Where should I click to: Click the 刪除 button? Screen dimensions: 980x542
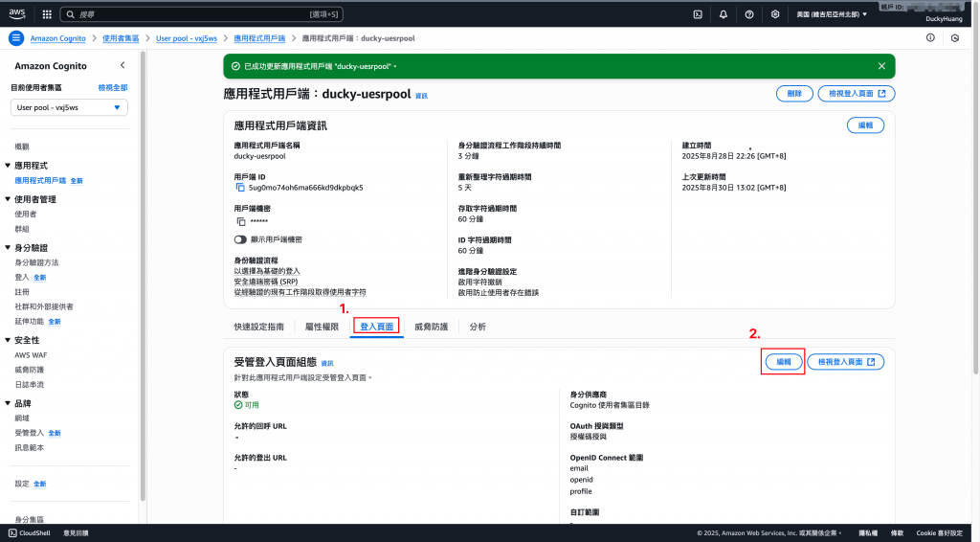click(x=794, y=94)
